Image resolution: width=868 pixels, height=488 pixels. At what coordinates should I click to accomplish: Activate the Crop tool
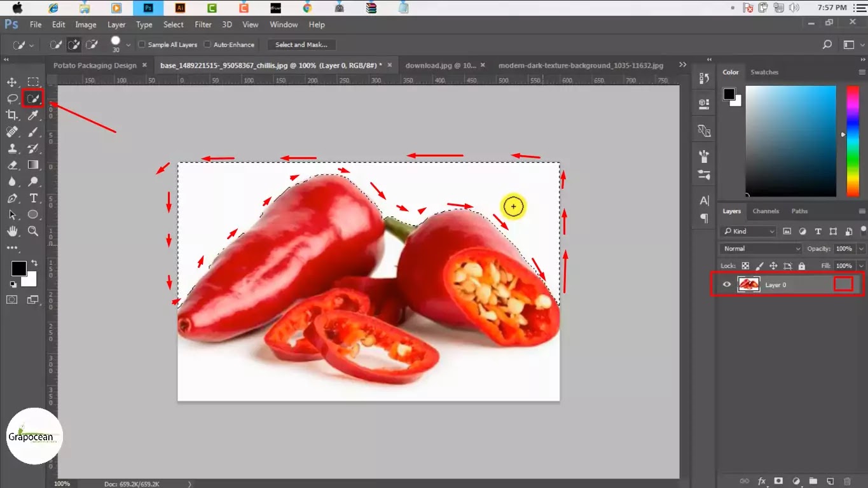(x=11, y=115)
